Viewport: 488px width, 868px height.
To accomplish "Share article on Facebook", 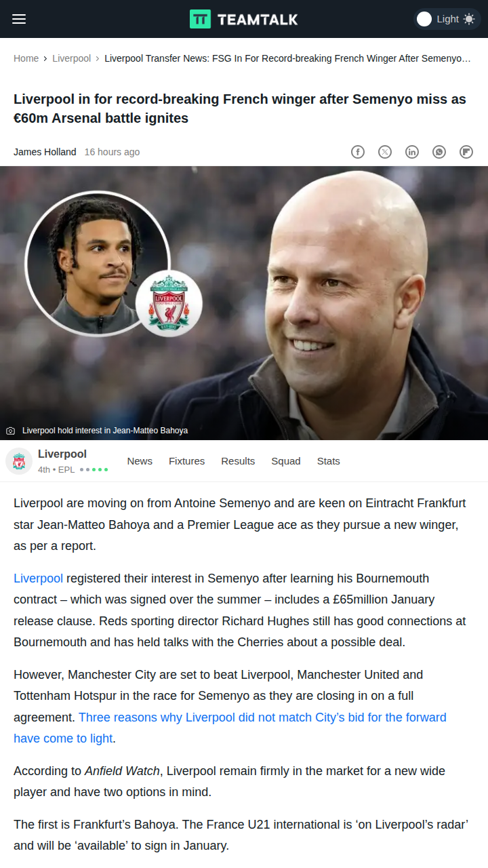I will coord(358,152).
